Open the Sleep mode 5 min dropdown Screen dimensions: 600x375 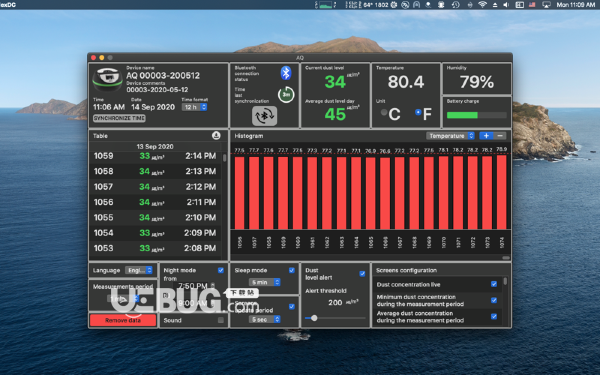[265, 282]
